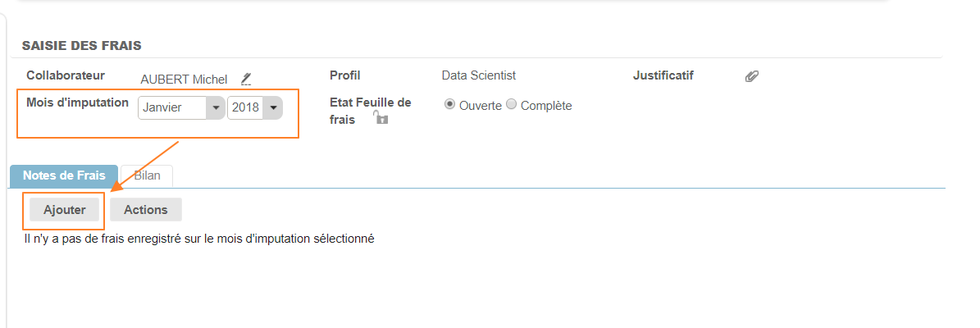This screenshot has height=328, width=980.
Task: Click the no-expenses-recorded message text
Action: coord(199,239)
